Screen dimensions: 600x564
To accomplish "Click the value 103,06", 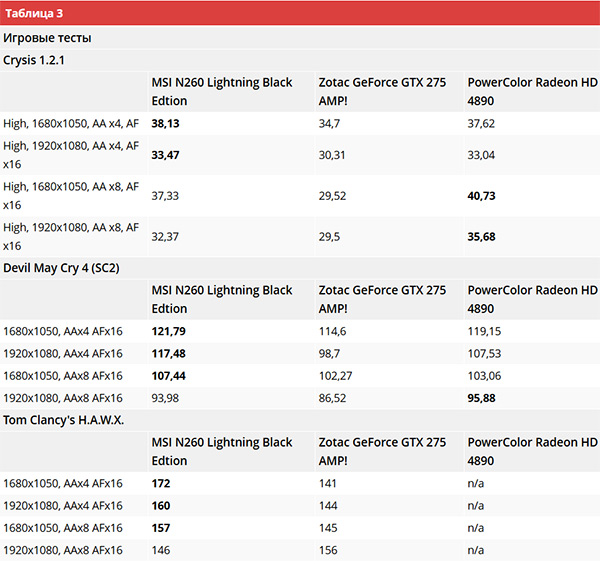I will (x=484, y=376).
